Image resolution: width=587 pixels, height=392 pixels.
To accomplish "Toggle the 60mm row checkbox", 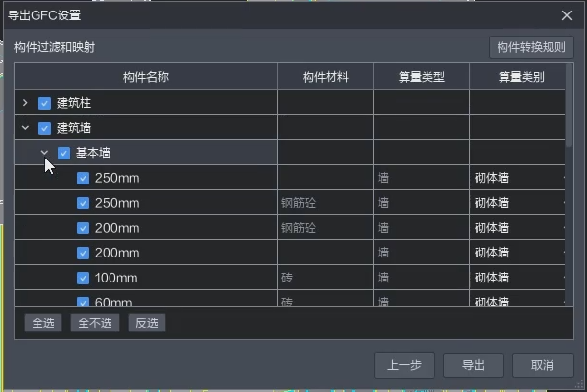I will coord(83,302).
